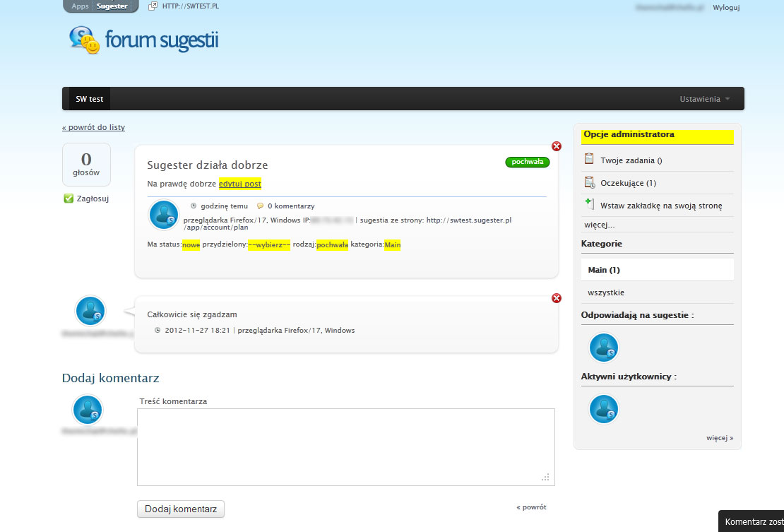Screen dimensions: 784x532
Task: Click avatar under Aktywni użytkownicy
Action: click(x=603, y=409)
